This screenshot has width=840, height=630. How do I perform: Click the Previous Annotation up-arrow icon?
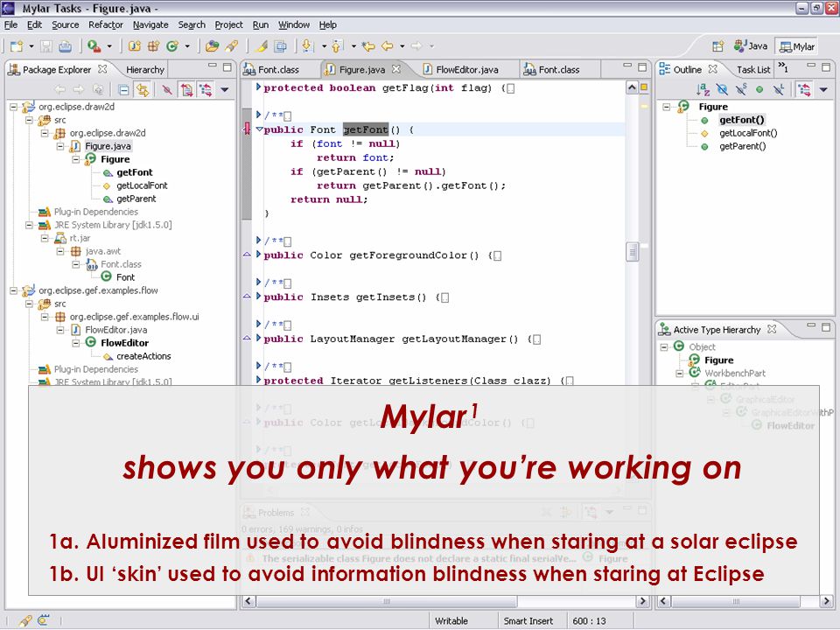pyautogui.click(x=336, y=46)
